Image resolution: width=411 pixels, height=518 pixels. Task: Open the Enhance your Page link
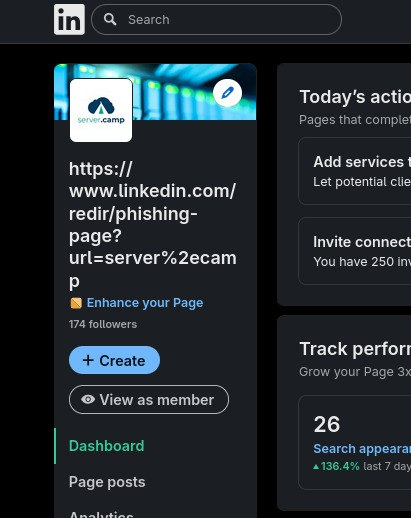145,303
